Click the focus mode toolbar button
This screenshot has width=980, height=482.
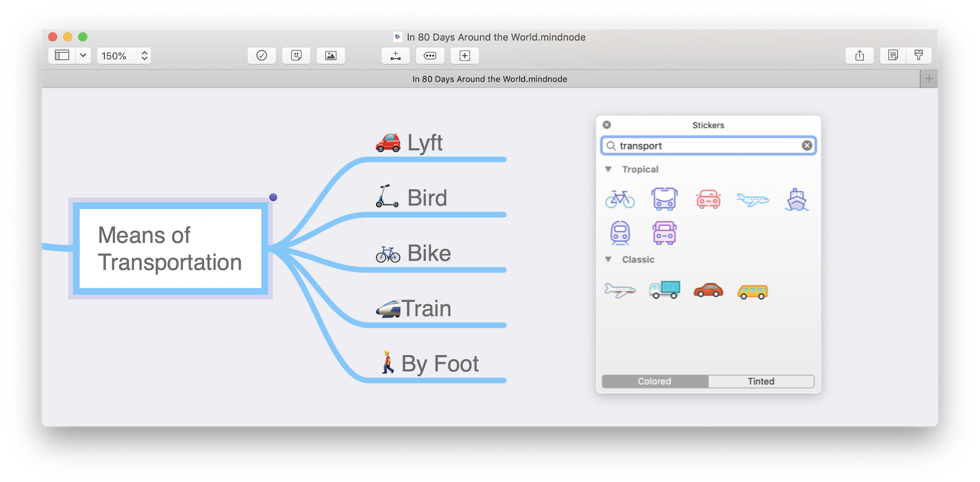465,56
